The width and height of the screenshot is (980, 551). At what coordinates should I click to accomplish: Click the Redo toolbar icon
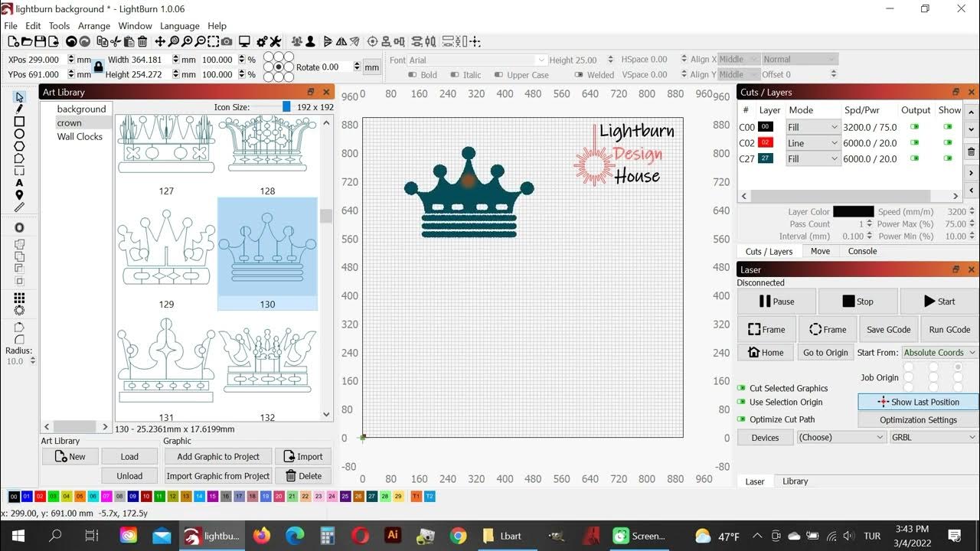[85, 41]
